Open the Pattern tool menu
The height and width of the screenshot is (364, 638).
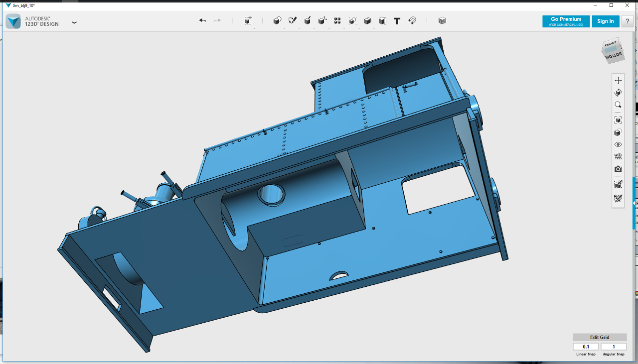pos(337,20)
